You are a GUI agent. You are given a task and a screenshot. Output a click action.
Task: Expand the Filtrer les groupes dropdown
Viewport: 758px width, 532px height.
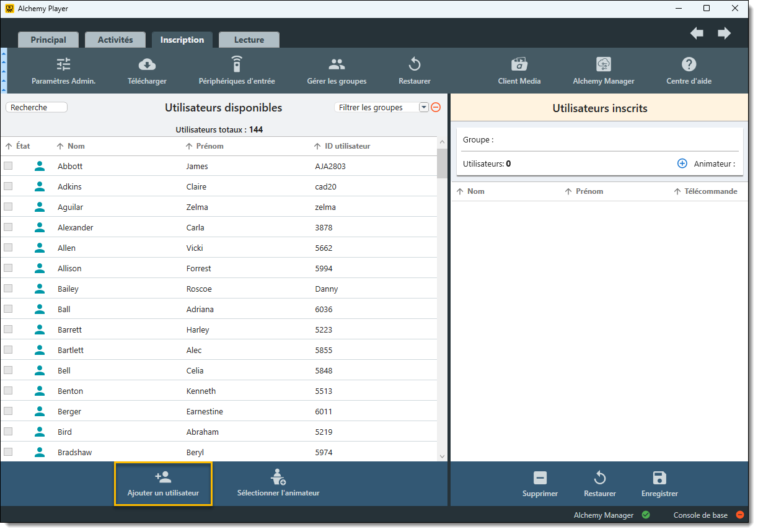click(x=424, y=107)
